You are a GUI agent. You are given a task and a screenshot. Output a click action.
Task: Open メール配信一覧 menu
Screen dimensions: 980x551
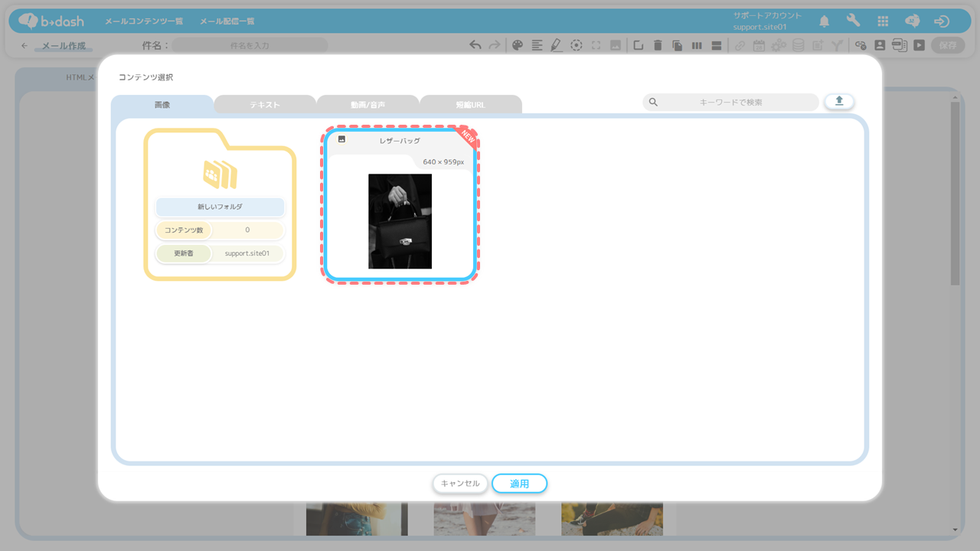(227, 21)
